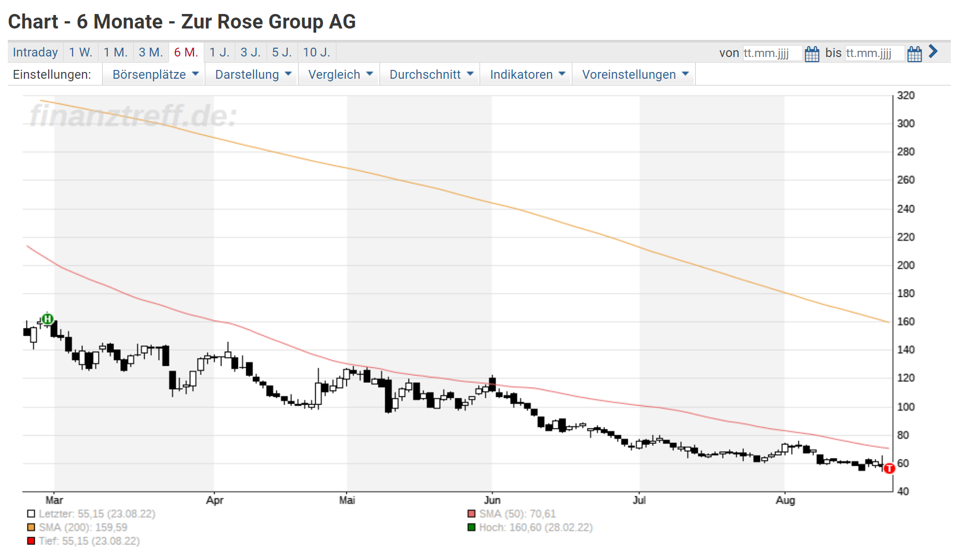Click legend text 'Letzter: 55,15 (23.08.22)'

97,514
